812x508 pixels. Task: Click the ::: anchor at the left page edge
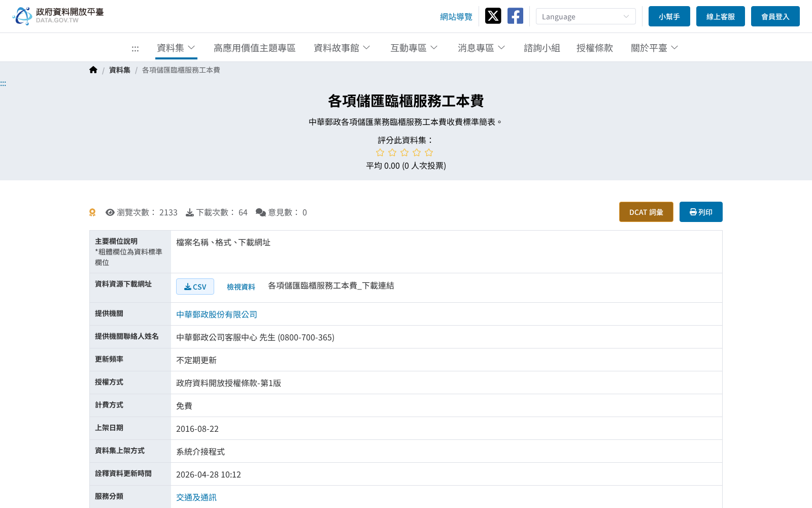pyautogui.click(x=3, y=83)
